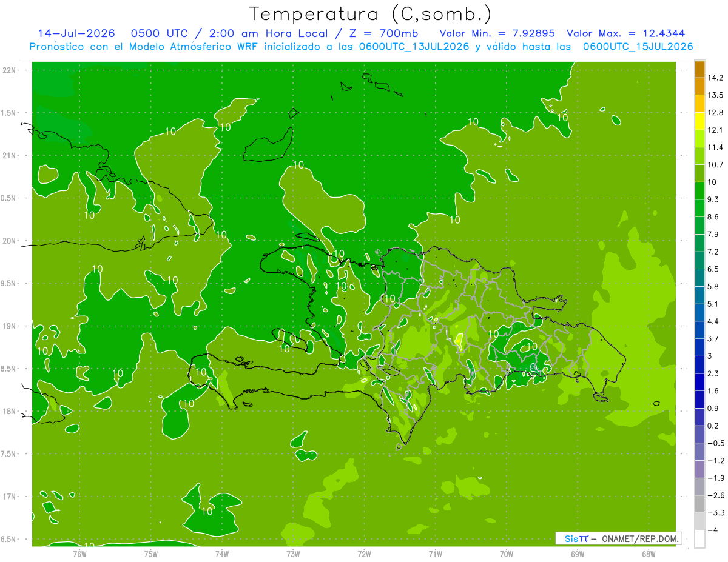This screenshot has width=728, height=562.
Task: Click the "74W" longitude axis label
Action: point(222,554)
